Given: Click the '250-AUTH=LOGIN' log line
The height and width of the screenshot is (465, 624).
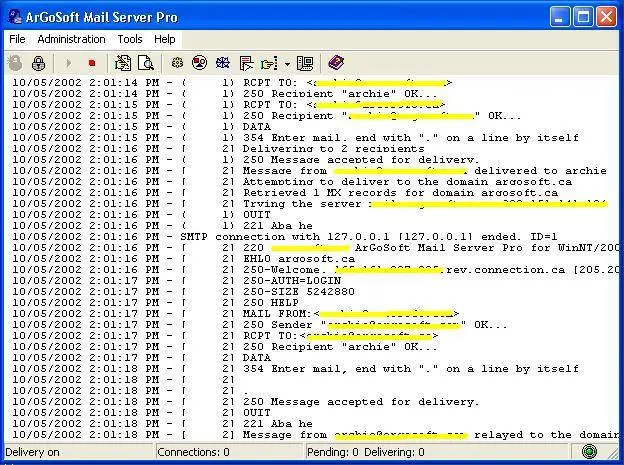Looking at the screenshot, I should tap(176, 281).
